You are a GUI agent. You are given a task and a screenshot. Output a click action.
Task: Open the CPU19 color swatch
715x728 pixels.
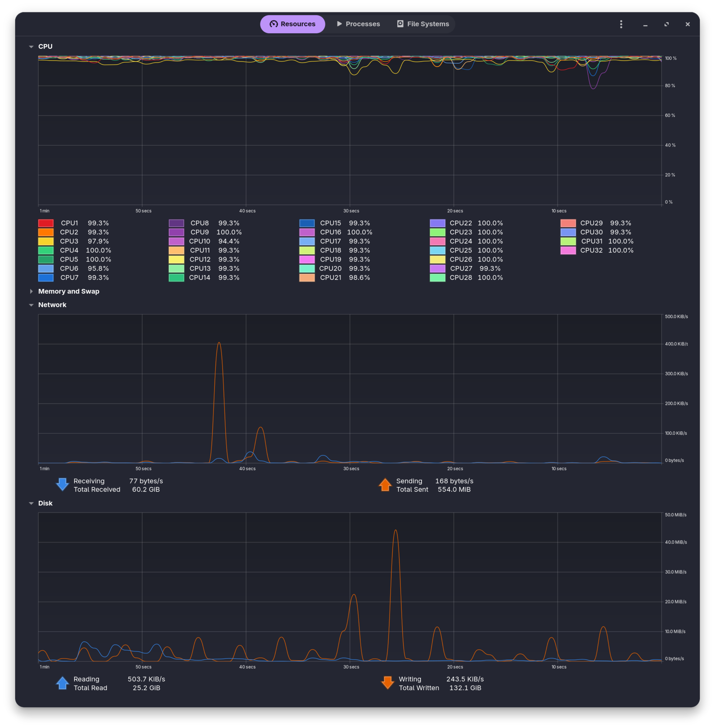point(307,260)
